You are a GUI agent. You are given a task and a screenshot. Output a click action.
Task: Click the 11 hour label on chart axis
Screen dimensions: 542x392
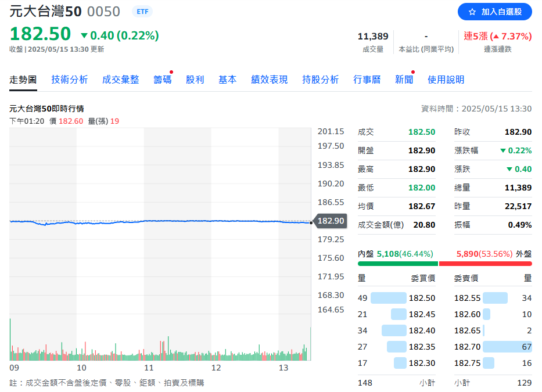tap(149, 368)
